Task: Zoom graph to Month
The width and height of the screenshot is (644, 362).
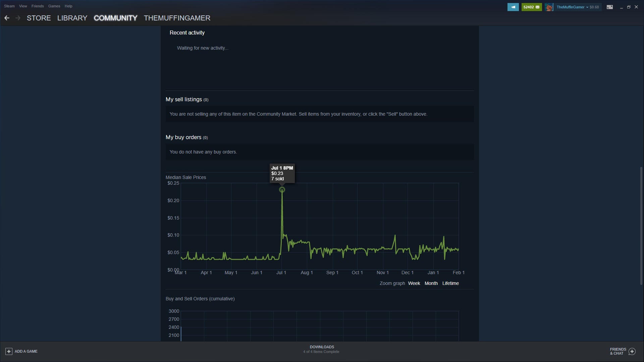Action: coord(431,283)
